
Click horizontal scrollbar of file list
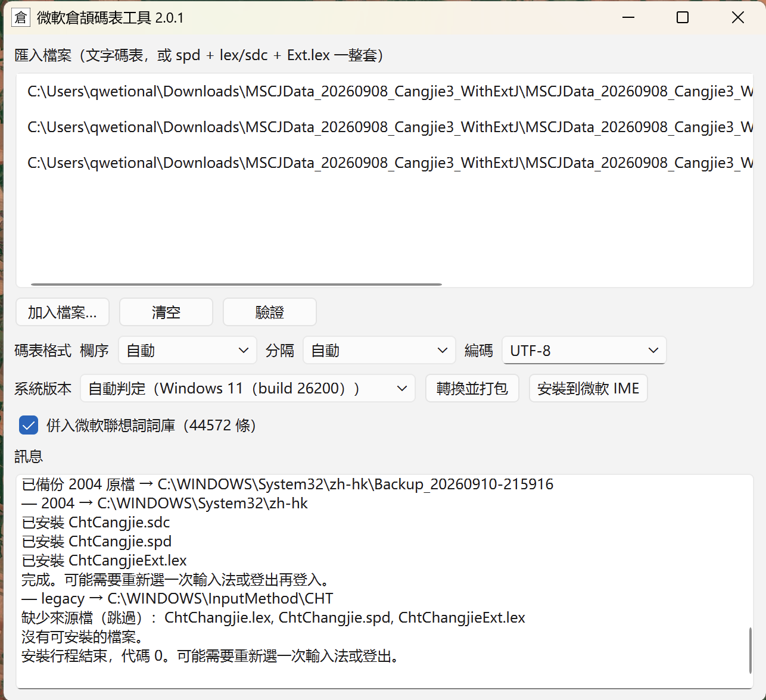pos(236,285)
